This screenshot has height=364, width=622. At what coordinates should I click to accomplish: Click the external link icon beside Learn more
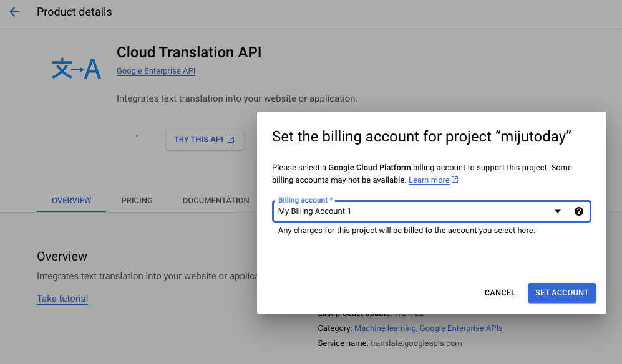(455, 180)
